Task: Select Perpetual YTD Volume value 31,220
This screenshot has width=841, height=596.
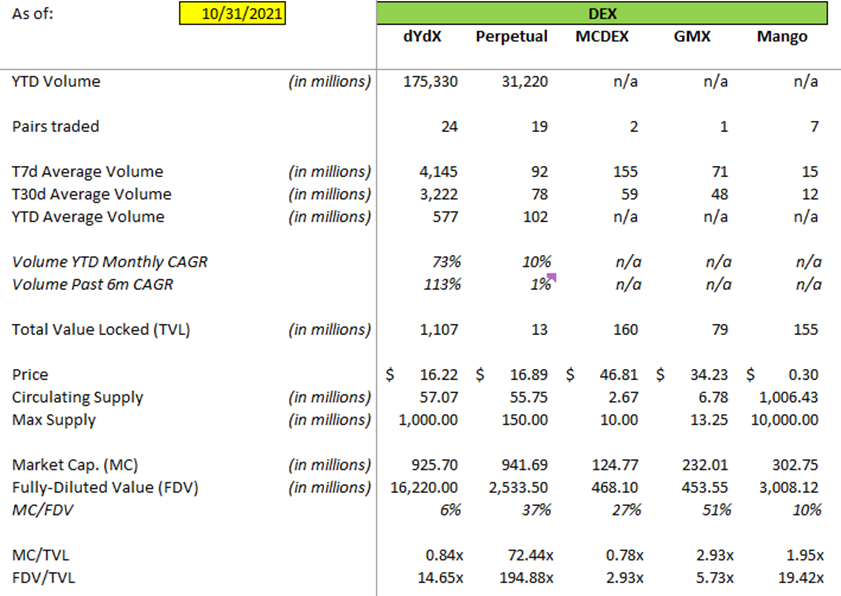Action: (525, 82)
